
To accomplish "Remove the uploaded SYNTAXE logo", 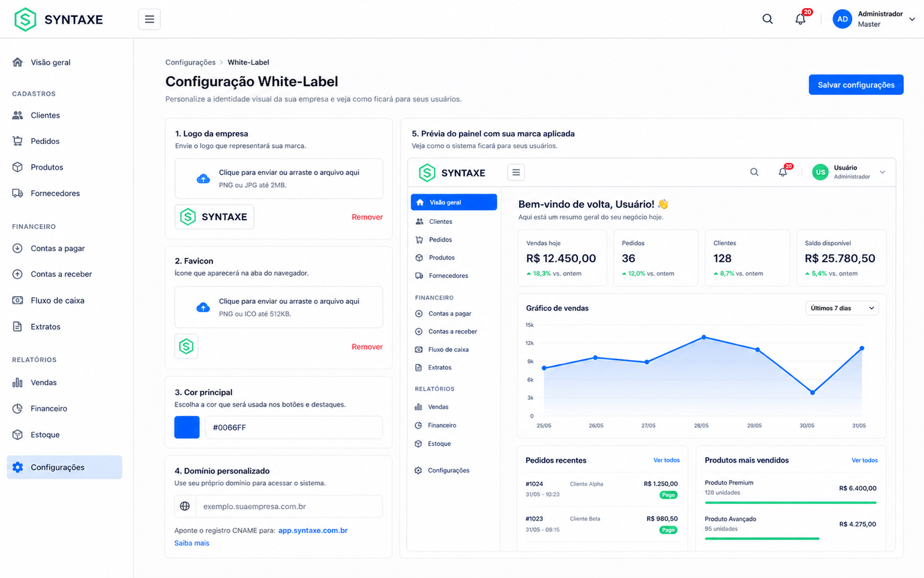I will tap(367, 217).
